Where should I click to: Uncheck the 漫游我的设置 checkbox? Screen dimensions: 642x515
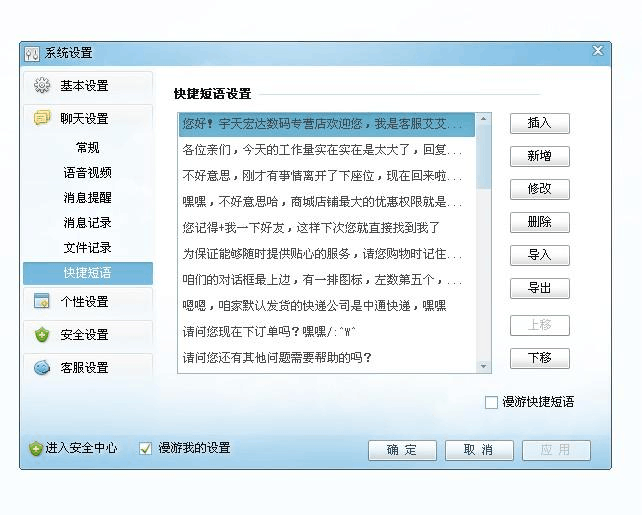[x=145, y=448]
